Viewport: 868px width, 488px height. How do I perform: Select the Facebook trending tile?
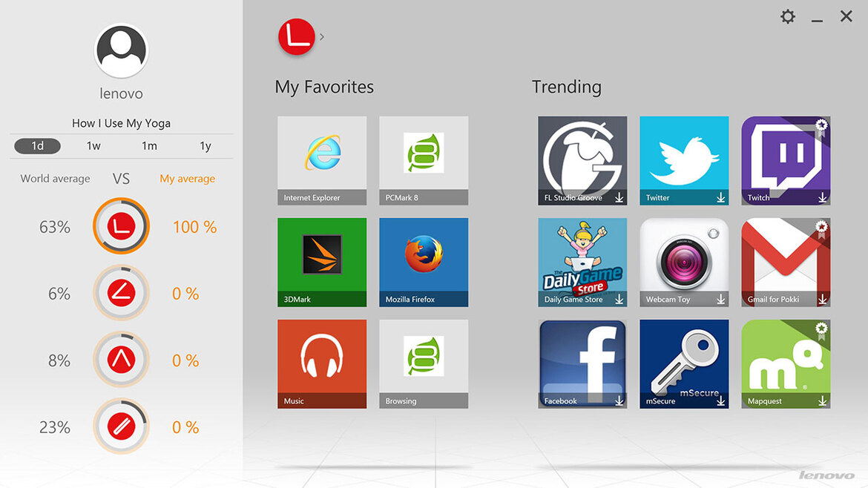point(582,364)
